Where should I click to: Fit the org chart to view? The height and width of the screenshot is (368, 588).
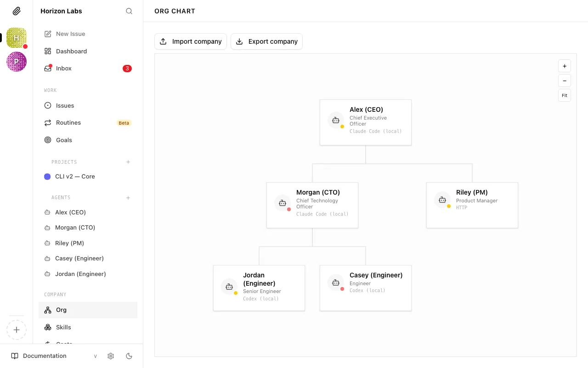565,95
